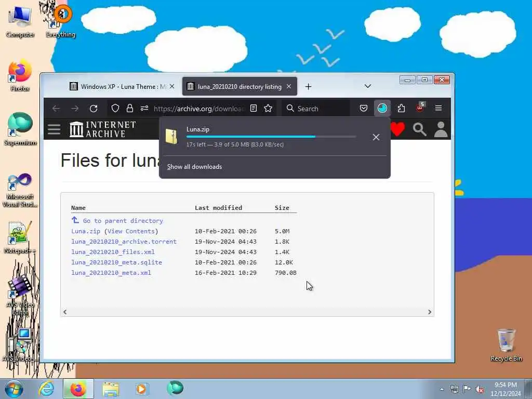Close the Windows XP Luna Theme tab
This screenshot has width=532, height=399.
[x=172, y=87]
